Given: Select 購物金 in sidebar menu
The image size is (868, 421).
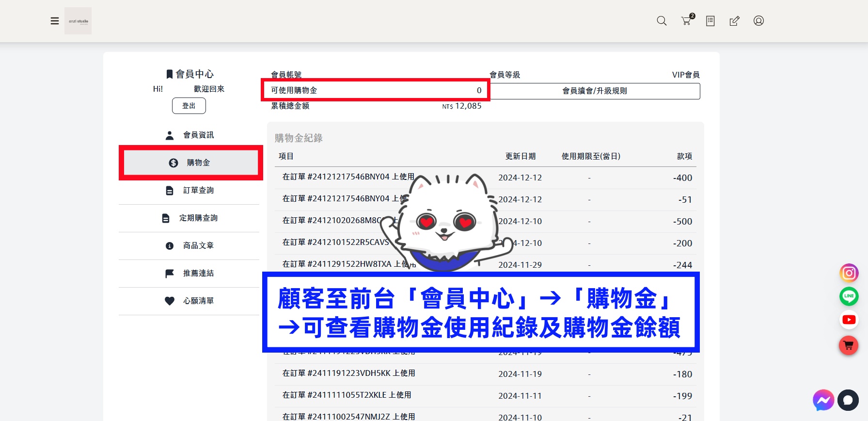Looking at the screenshot, I should 191,163.
